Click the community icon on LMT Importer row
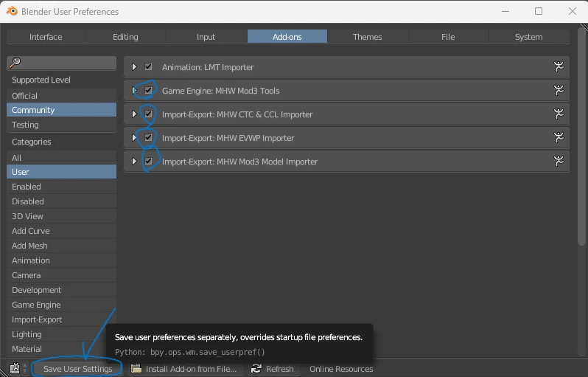588x377 pixels. pyautogui.click(x=559, y=67)
